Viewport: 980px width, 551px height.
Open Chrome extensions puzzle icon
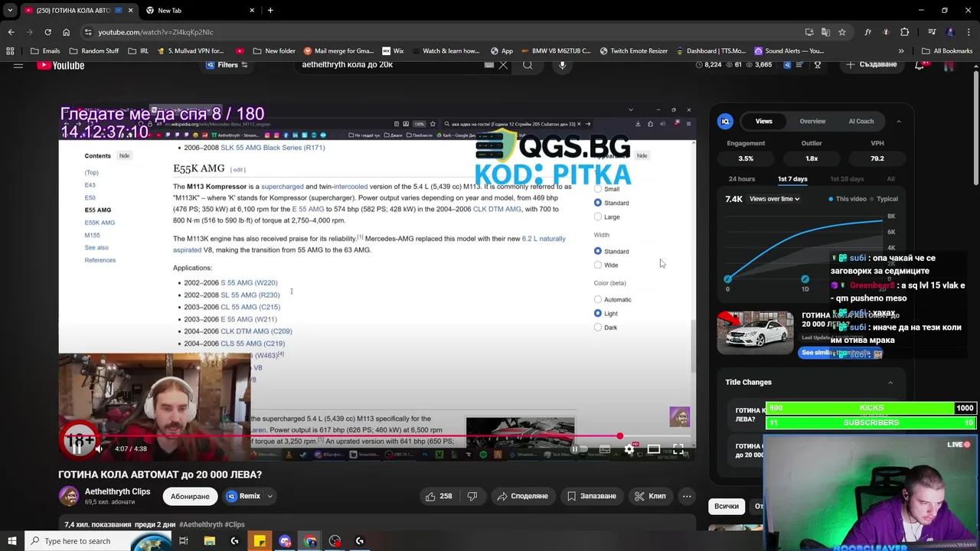pyautogui.click(x=905, y=32)
